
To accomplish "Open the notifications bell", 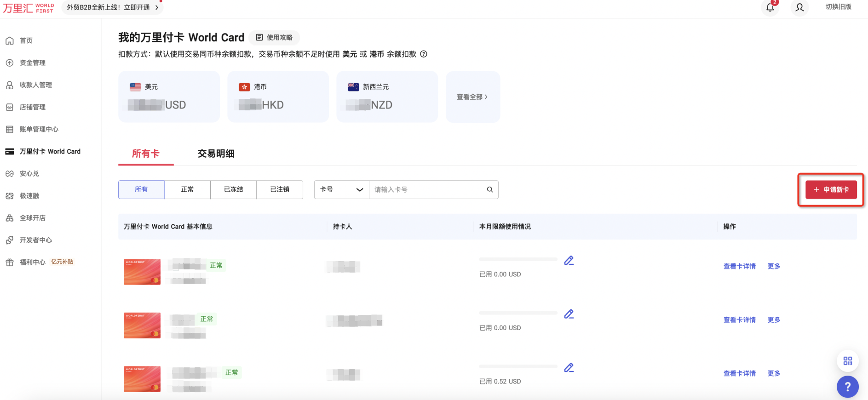I will (x=770, y=7).
